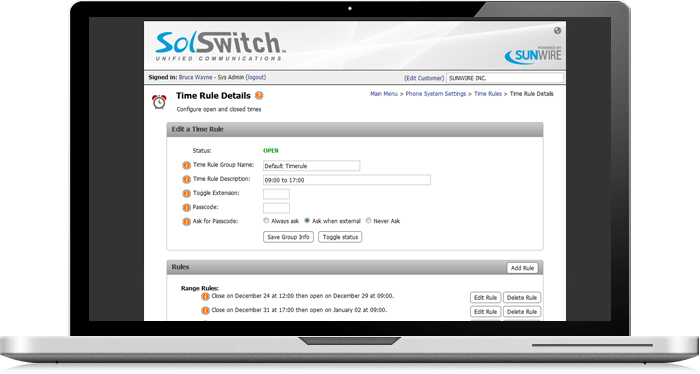Delete the December 31 range rule

[x=522, y=312]
